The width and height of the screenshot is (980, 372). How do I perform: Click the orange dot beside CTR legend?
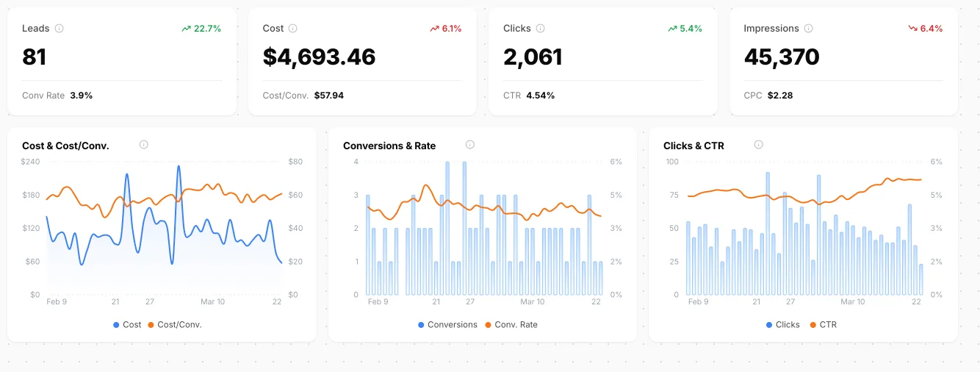click(813, 325)
